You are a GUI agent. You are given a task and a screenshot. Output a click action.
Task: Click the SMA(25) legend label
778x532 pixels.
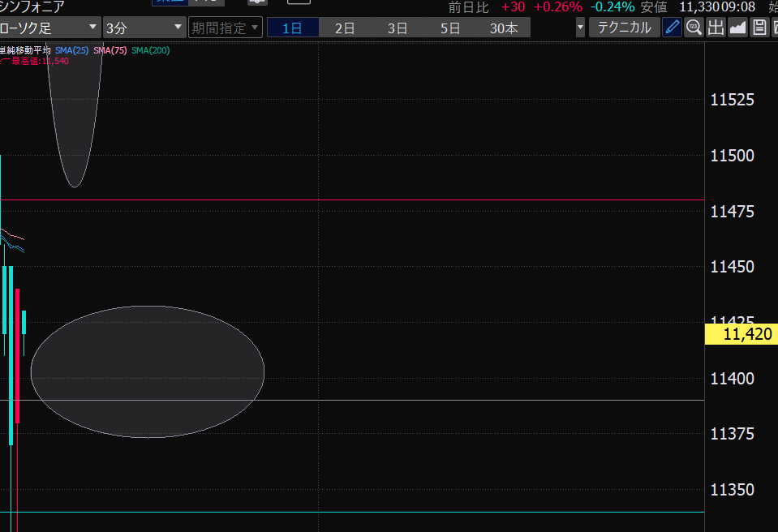72,50
